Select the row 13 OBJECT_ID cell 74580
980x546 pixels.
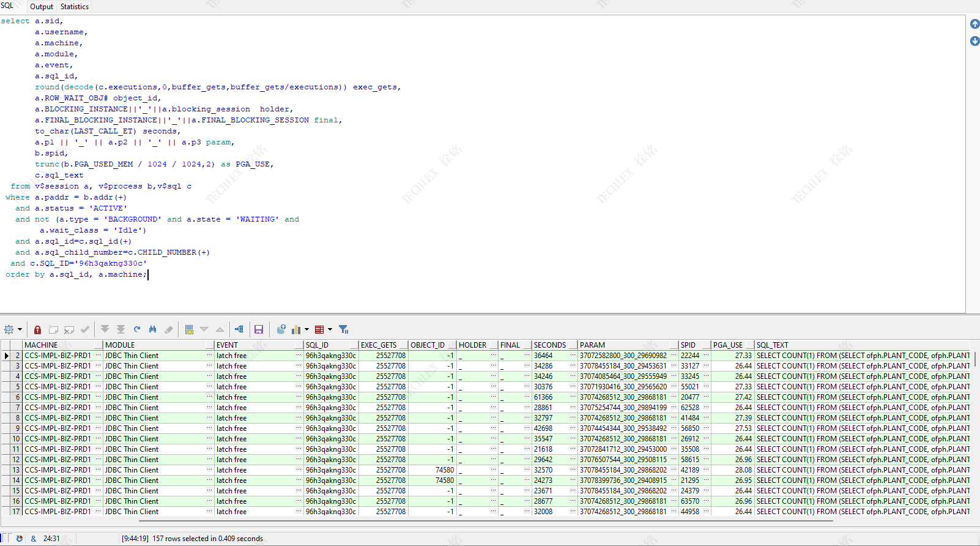point(444,470)
